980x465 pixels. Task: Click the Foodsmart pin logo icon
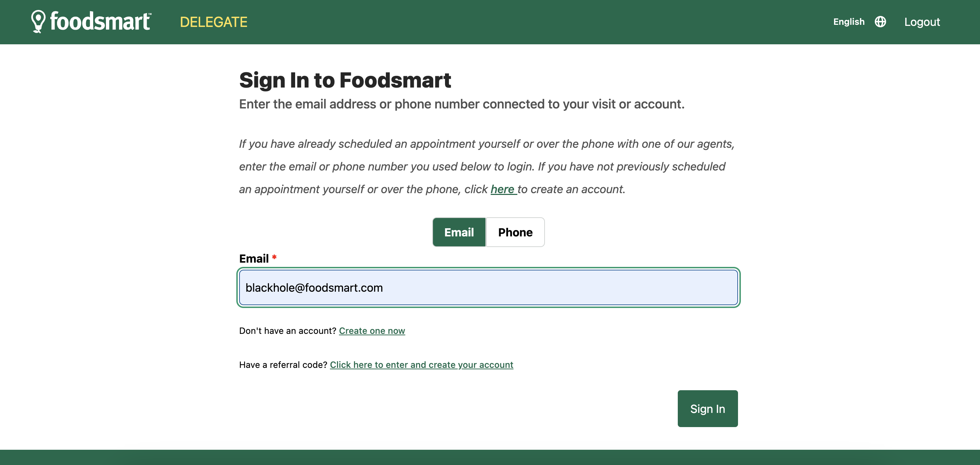click(x=38, y=21)
